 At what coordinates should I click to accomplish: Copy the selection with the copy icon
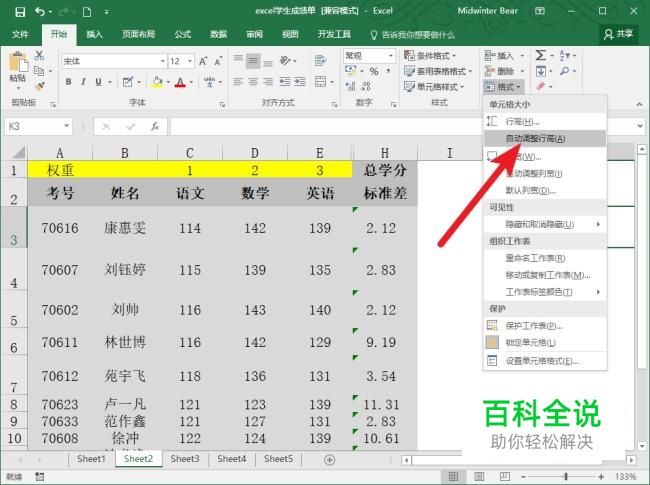[x=39, y=71]
